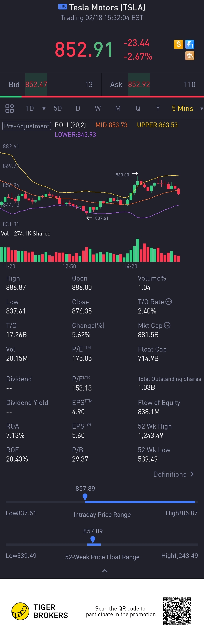Switch to the 5D chart tab
This screenshot has width=204, height=644.
(x=58, y=108)
